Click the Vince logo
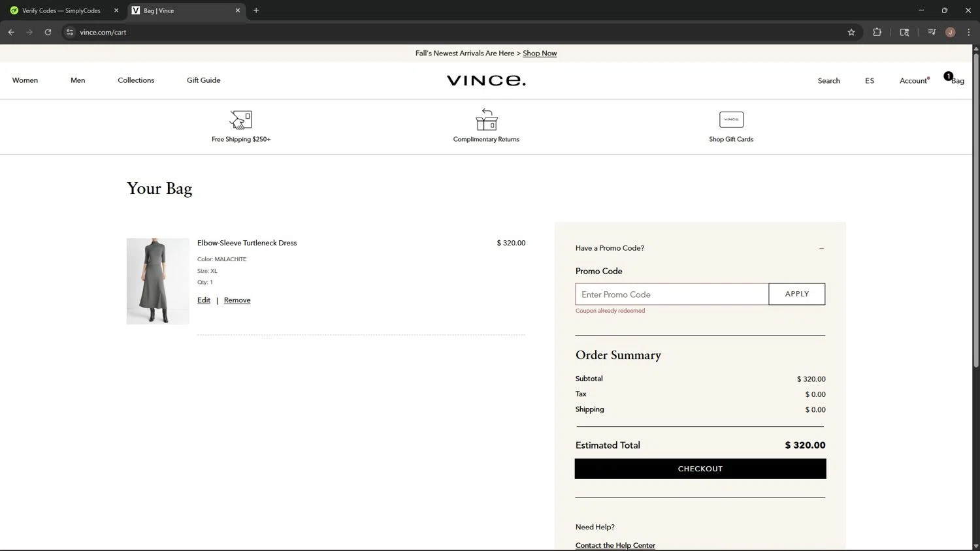The width and height of the screenshot is (980, 551). point(486,80)
